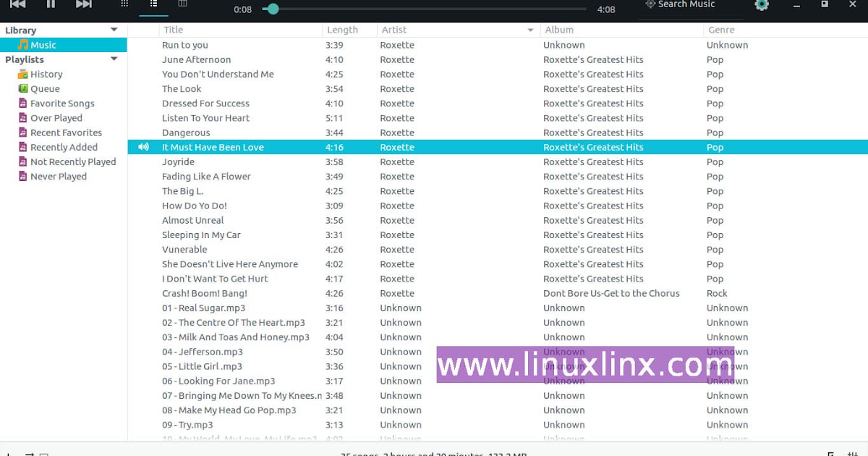
Task: Open the Recently Added playlist
Action: (x=65, y=147)
